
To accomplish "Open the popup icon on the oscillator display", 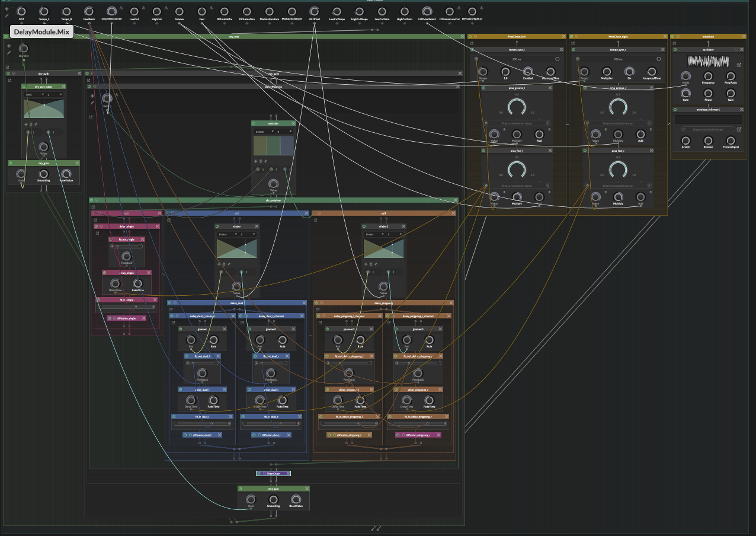I will click(738, 65).
